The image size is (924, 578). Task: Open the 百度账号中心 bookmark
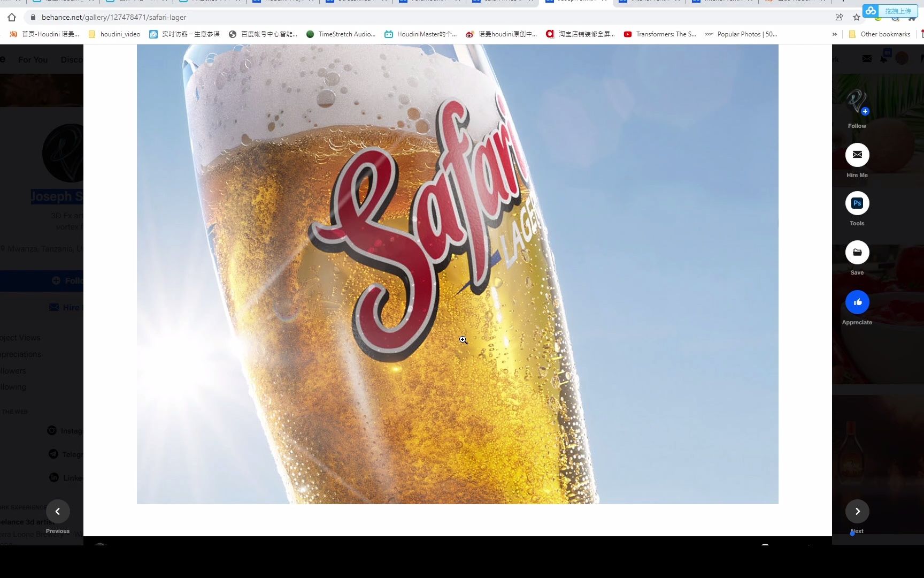click(x=263, y=34)
